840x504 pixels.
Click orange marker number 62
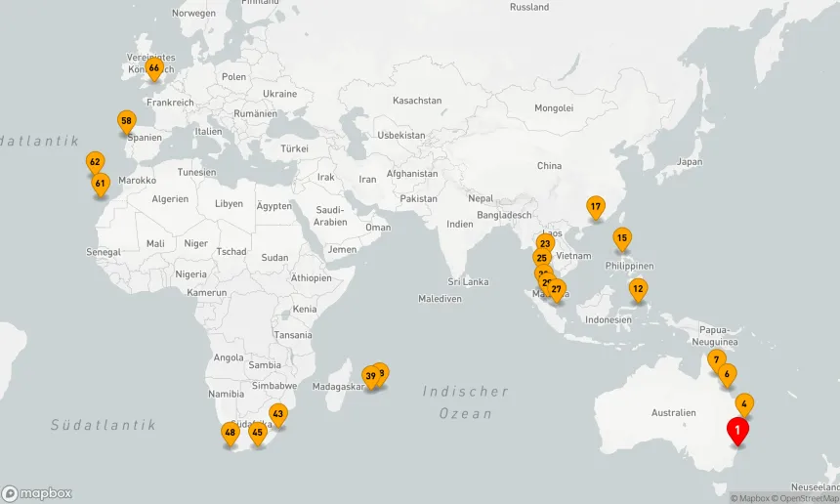[95, 163]
